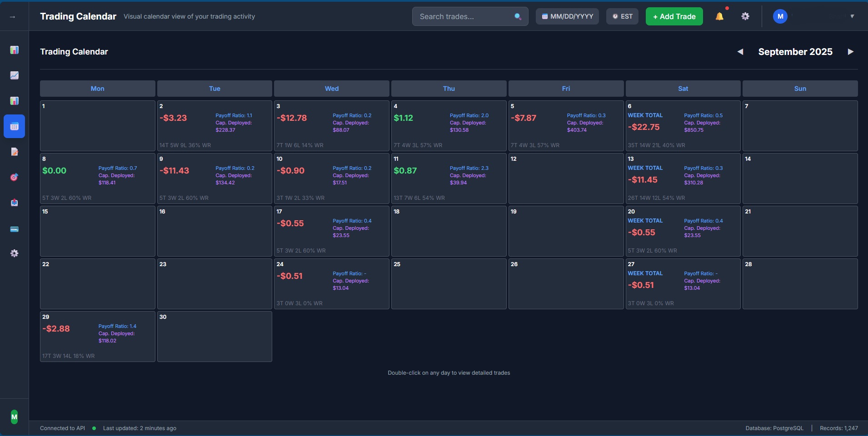Click the M avatar profile badge
This screenshot has height=436, width=868.
pos(780,16)
